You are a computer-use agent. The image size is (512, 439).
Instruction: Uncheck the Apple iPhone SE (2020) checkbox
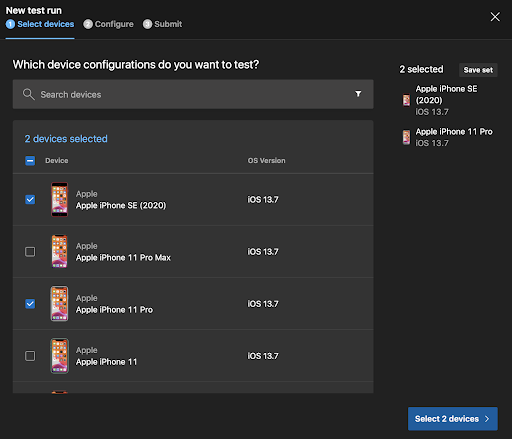[30, 199]
